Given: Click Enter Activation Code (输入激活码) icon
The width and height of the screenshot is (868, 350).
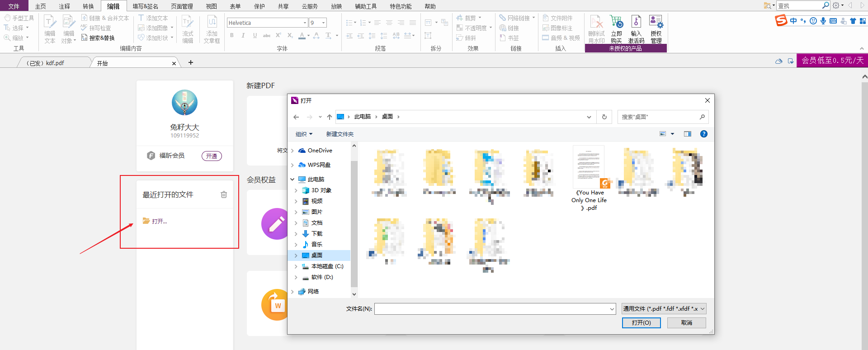Looking at the screenshot, I should tap(636, 29).
